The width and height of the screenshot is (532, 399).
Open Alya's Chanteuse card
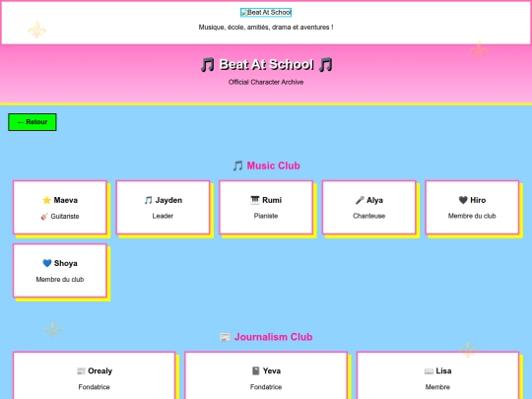369,207
